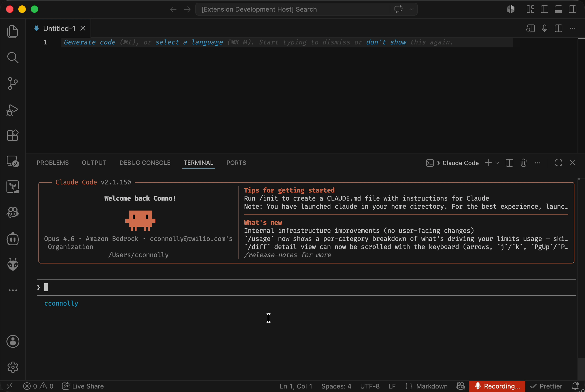Click the Ln 1, Col 1 status item
The width and height of the screenshot is (585, 392).
coord(296,386)
